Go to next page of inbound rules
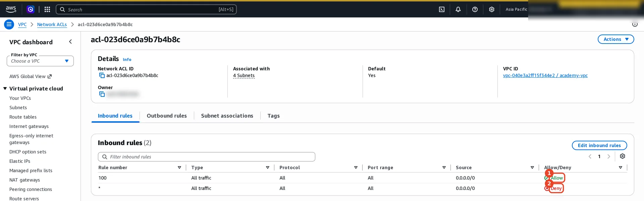 tap(609, 156)
